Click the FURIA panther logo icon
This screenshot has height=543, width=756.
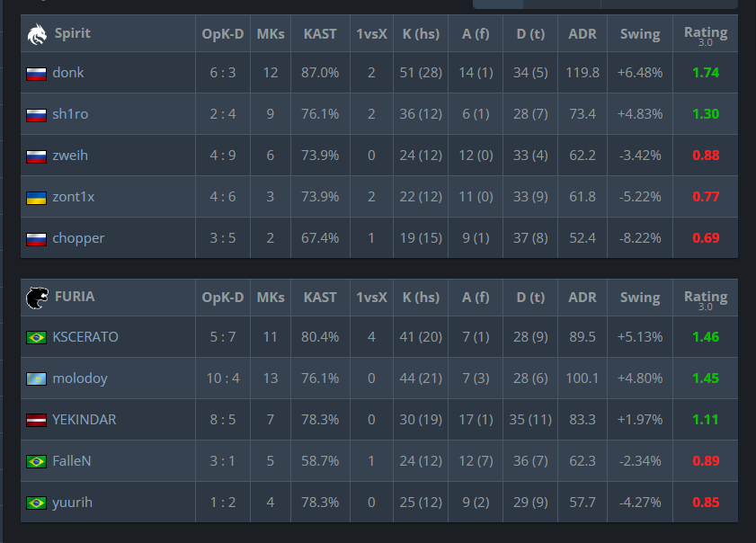[x=37, y=298]
